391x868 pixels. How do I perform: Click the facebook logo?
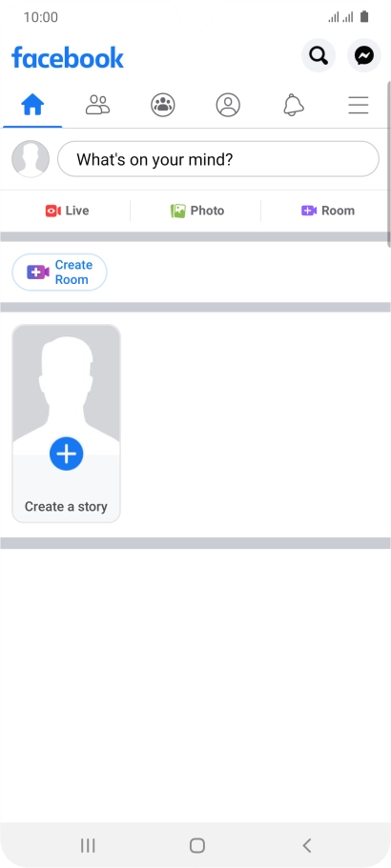coord(68,57)
